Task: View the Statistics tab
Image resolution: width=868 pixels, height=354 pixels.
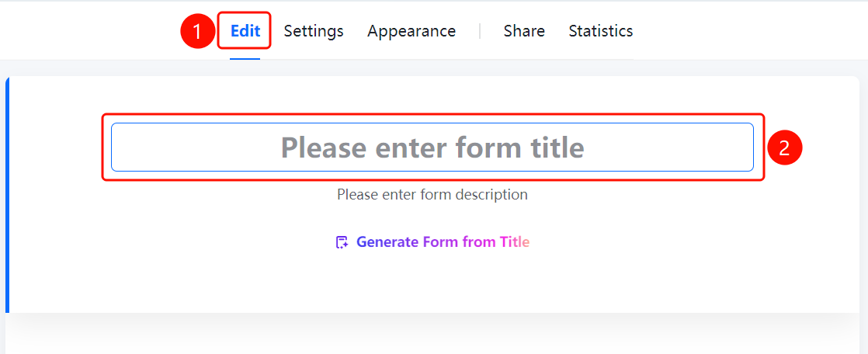Action: [601, 31]
